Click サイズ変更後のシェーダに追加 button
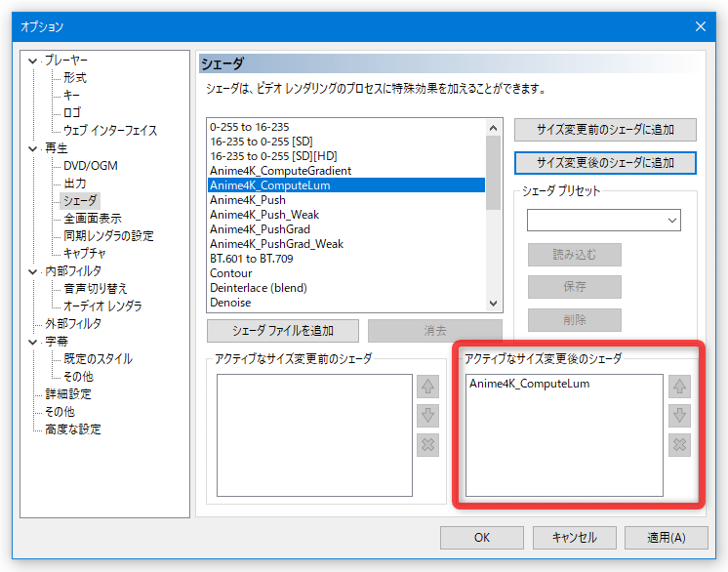The image size is (728, 572). click(x=605, y=163)
